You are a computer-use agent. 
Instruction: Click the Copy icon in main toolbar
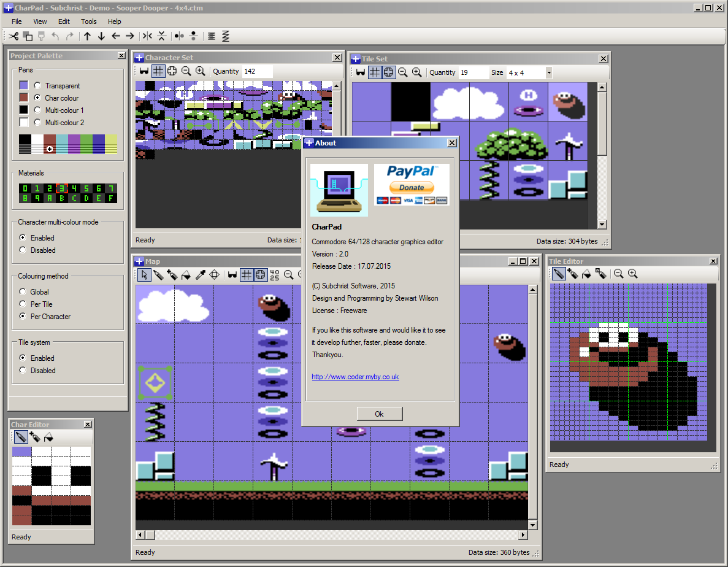[28, 36]
